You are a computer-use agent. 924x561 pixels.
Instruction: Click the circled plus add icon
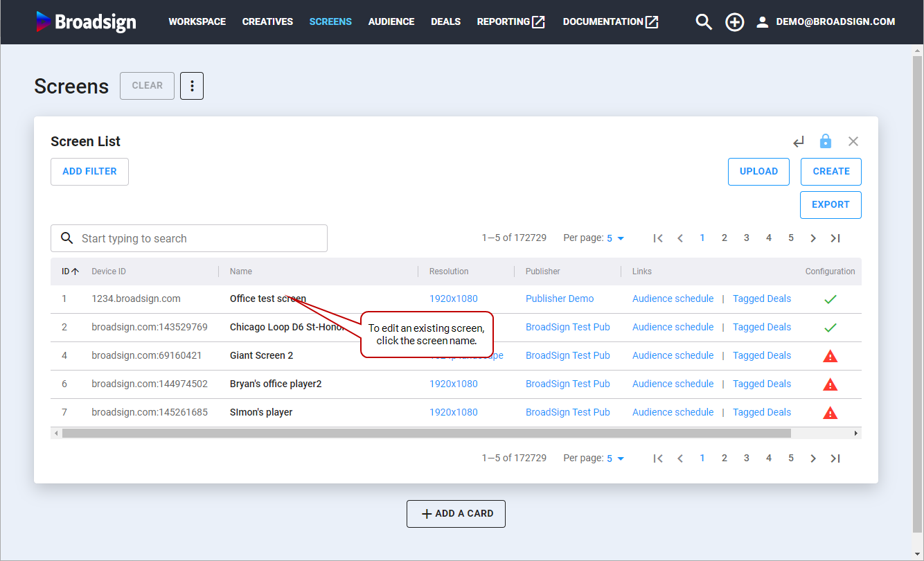pyautogui.click(x=734, y=22)
